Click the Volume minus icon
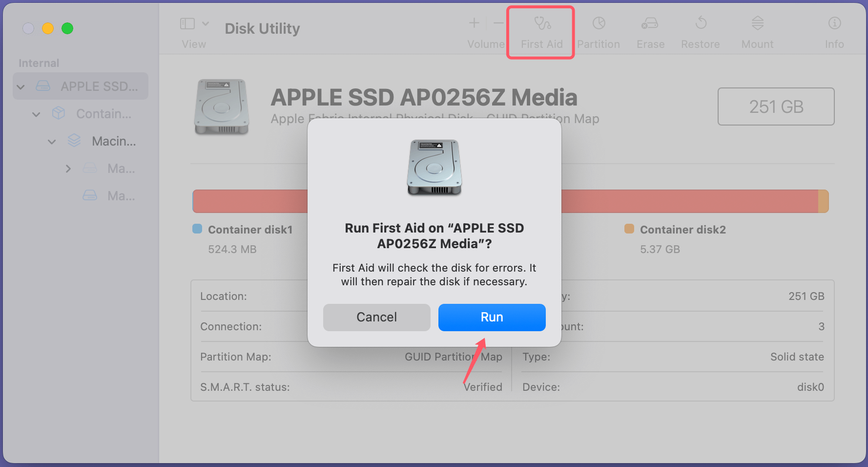The width and height of the screenshot is (868, 467). coord(498,22)
